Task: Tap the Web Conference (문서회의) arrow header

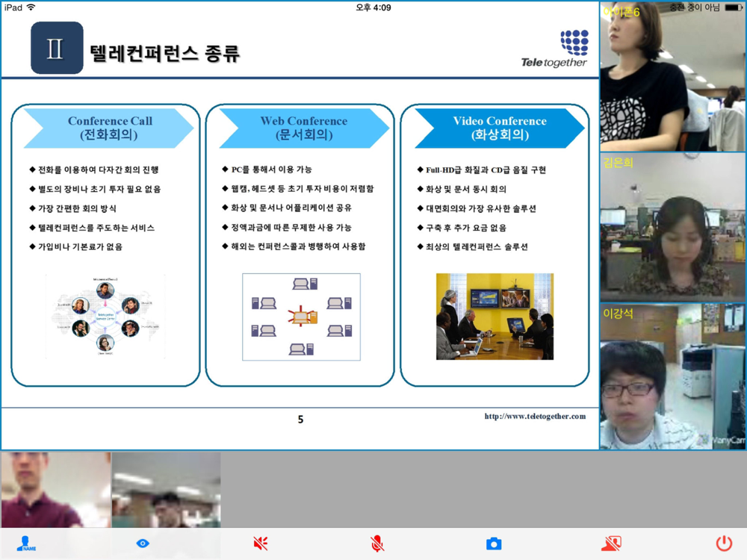Action: point(304,128)
